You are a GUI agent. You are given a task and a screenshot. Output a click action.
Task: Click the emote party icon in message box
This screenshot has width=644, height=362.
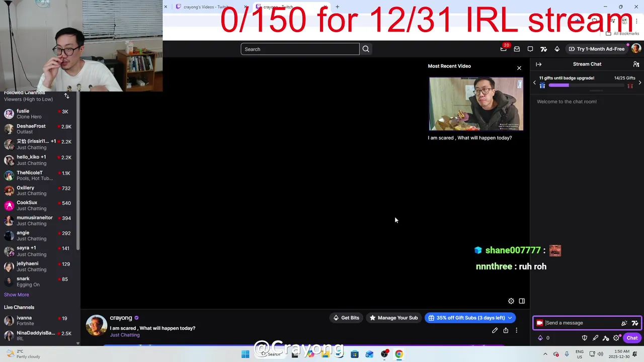pos(624,323)
